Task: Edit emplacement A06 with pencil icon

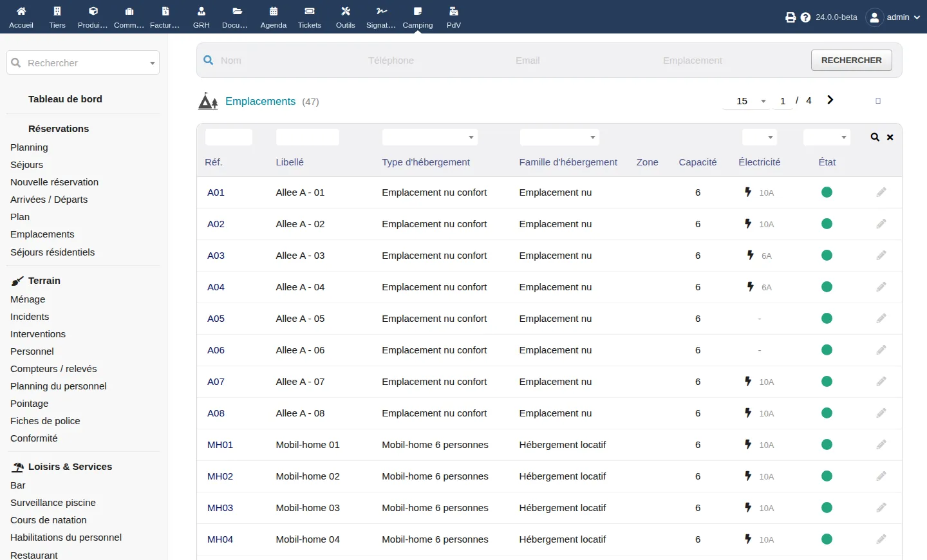Action: (881, 350)
